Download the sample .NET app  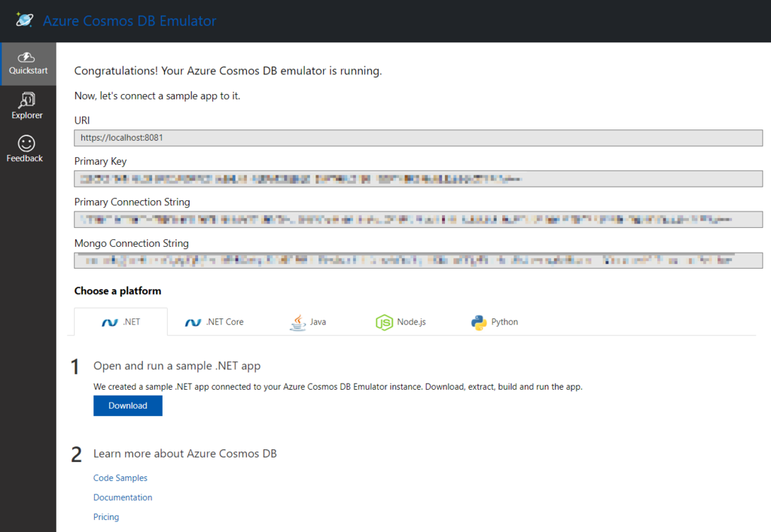(x=128, y=406)
